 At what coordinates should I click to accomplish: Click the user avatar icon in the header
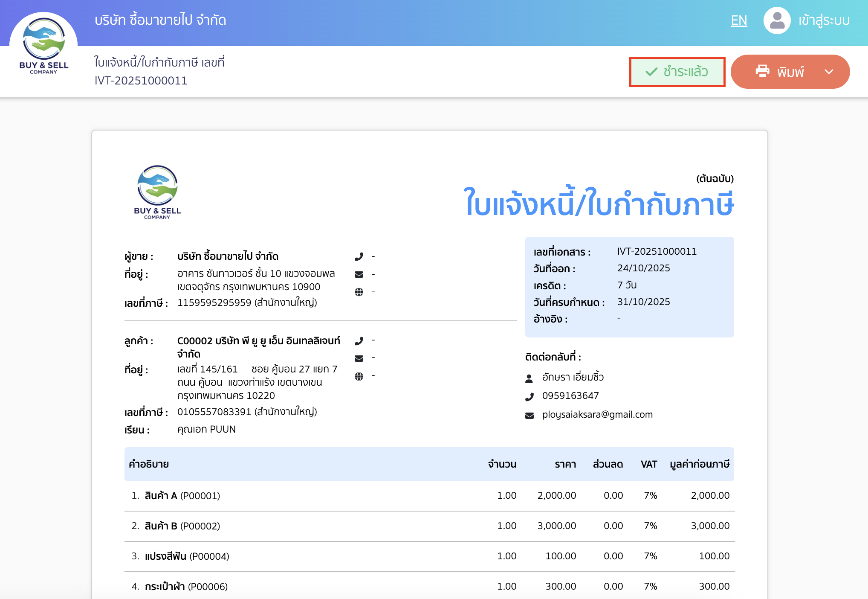pyautogui.click(x=777, y=20)
